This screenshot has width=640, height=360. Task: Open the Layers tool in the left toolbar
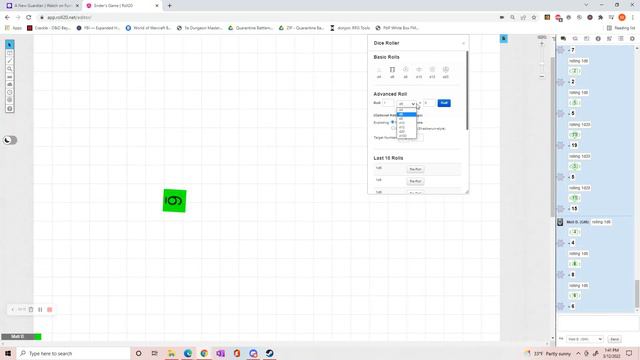10,53
